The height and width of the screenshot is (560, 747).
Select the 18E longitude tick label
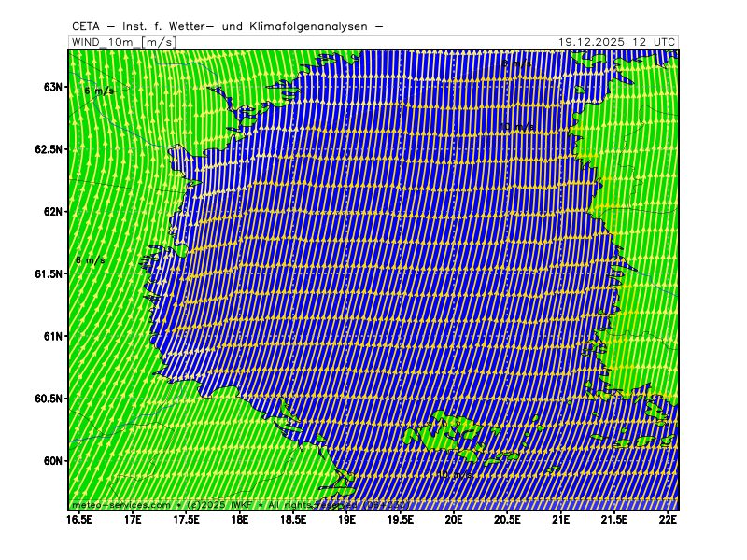(x=240, y=519)
